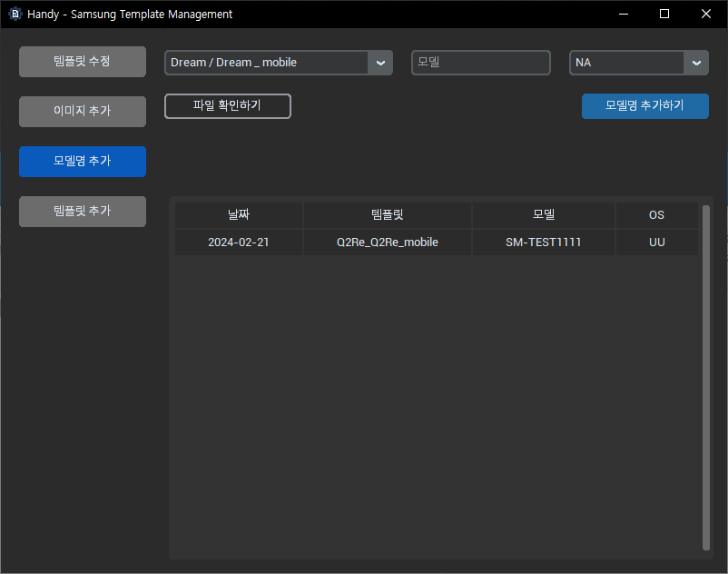Switch to 이미지 추가 section
The image size is (728, 574).
(83, 112)
